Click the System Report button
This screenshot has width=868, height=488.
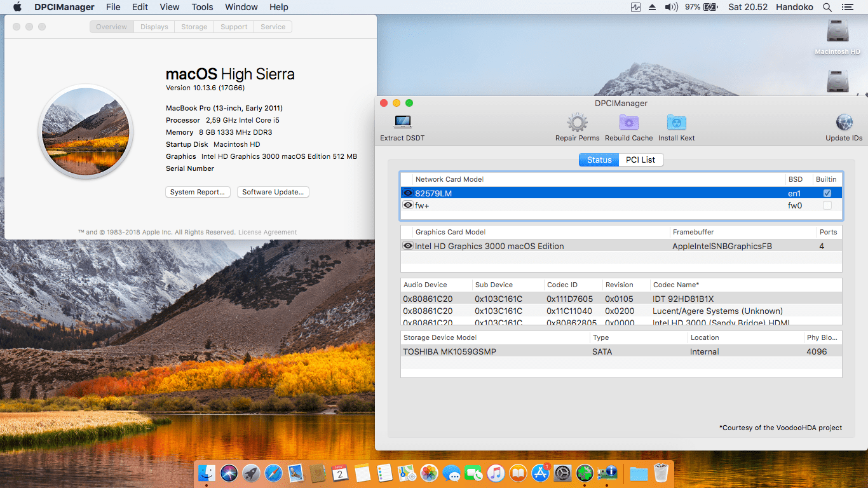point(198,192)
